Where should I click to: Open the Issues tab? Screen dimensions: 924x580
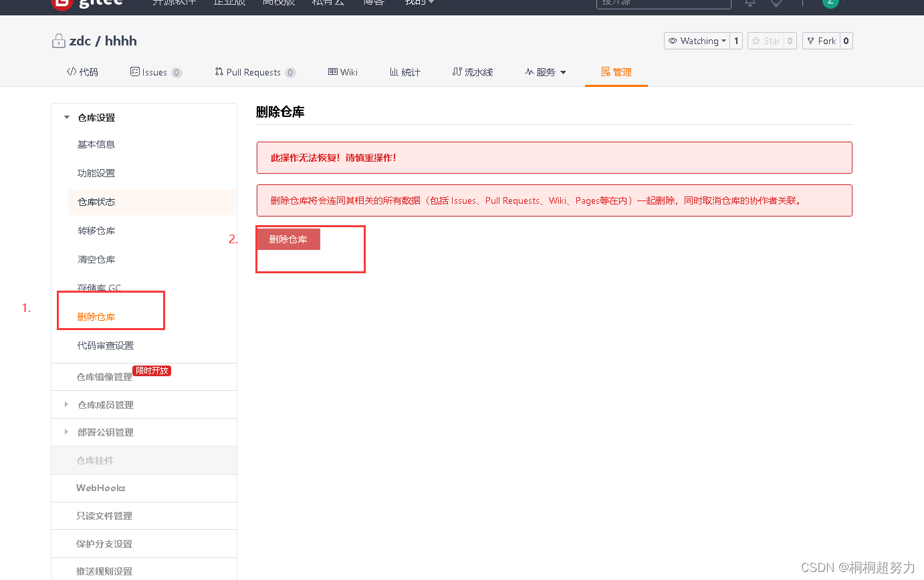click(x=156, y=72)
